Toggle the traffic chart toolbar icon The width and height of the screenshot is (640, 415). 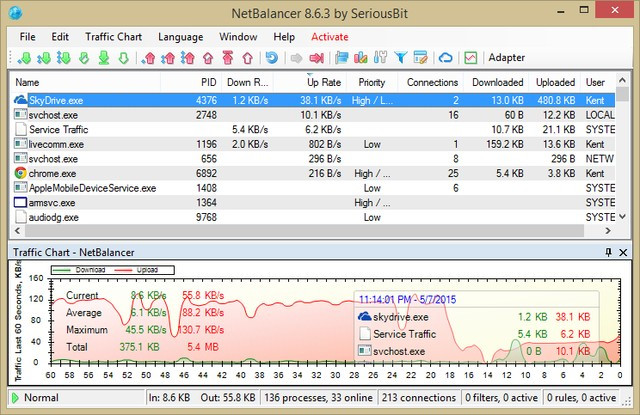click(471, 58)
